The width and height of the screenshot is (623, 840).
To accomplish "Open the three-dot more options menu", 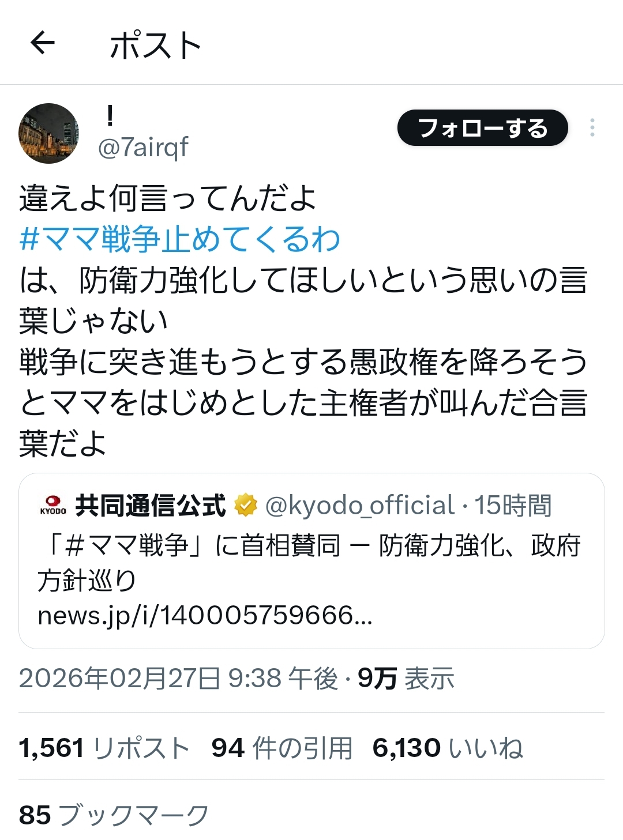I will (x=592, y=127).
